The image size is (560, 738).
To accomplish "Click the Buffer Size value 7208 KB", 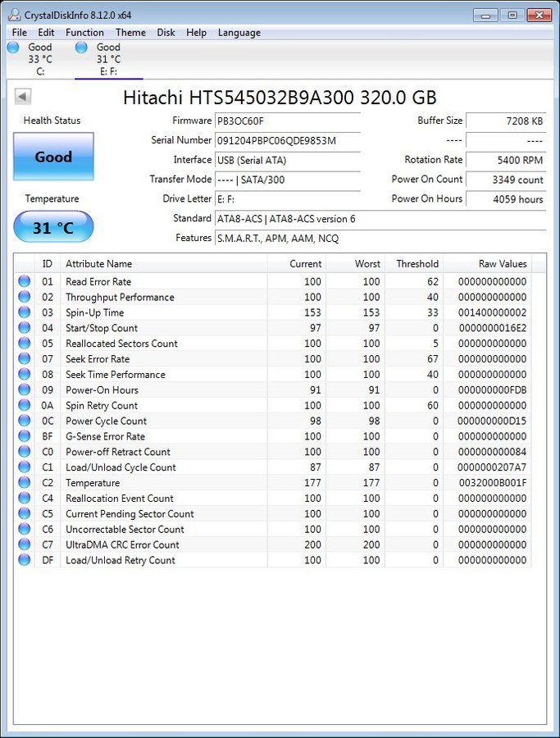I will tap(506, 121).
